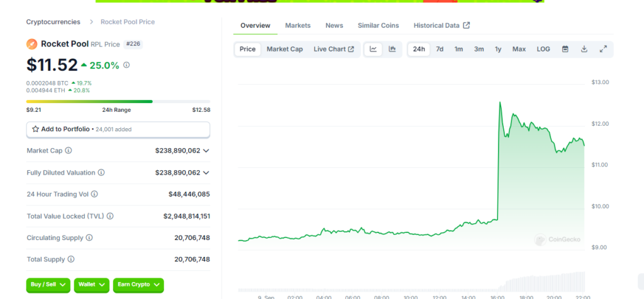Click the $2,948,814,151 TVL value

click(187, 216)
